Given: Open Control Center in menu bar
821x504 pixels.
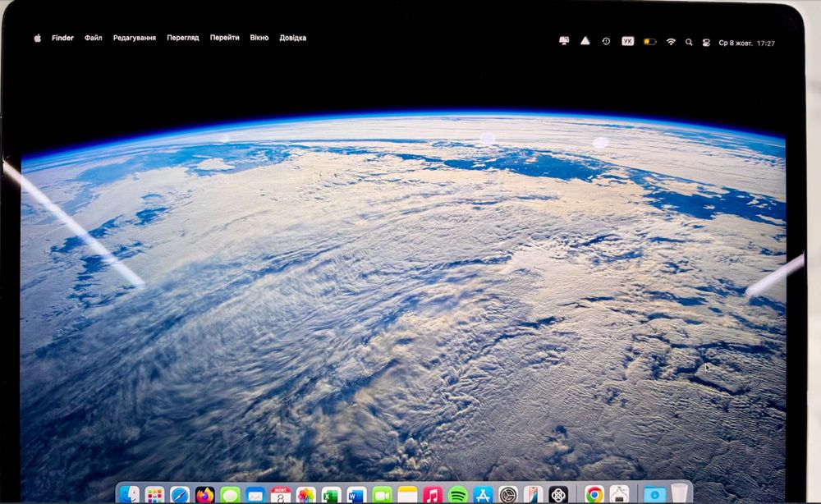Looking at the screenshot, I should coord(706,43).
